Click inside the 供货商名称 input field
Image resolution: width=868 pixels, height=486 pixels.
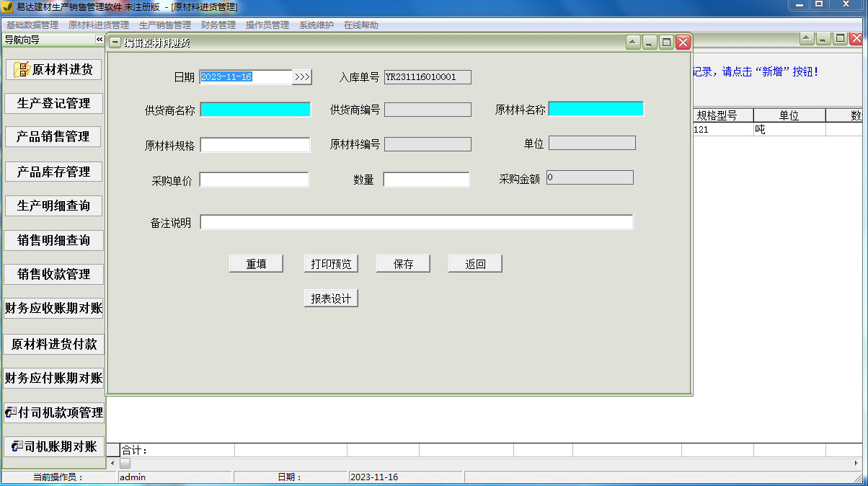pyautogui.click(x=254, y=108)
